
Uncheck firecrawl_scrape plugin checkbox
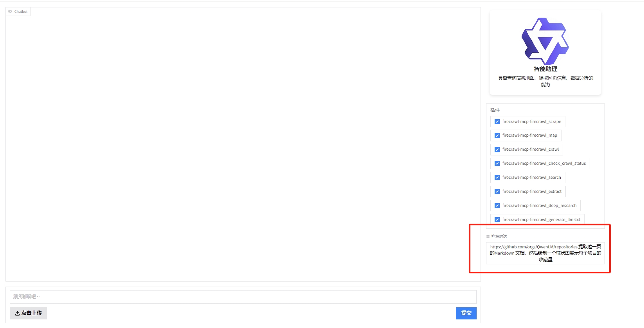tap(497, 122)
